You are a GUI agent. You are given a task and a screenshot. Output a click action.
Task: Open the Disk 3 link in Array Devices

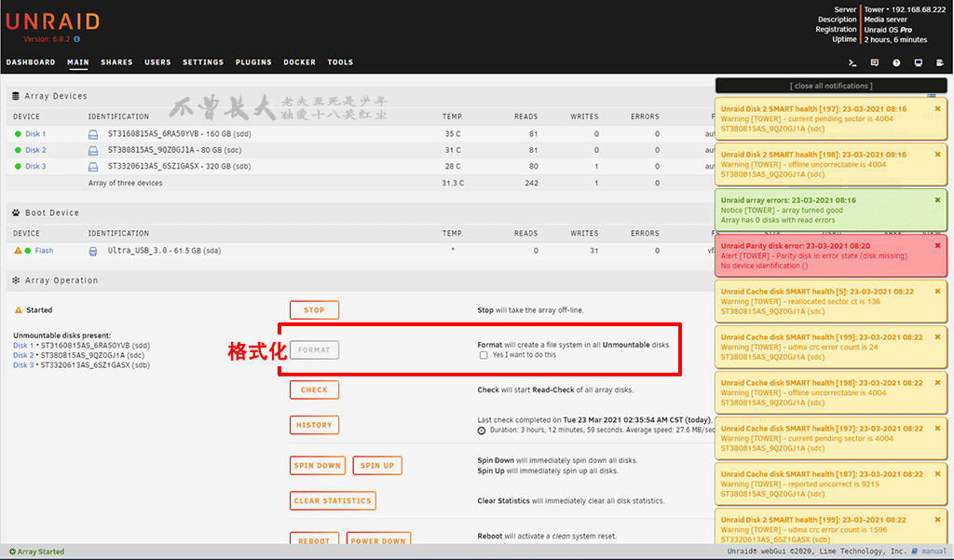click(35, 167)
